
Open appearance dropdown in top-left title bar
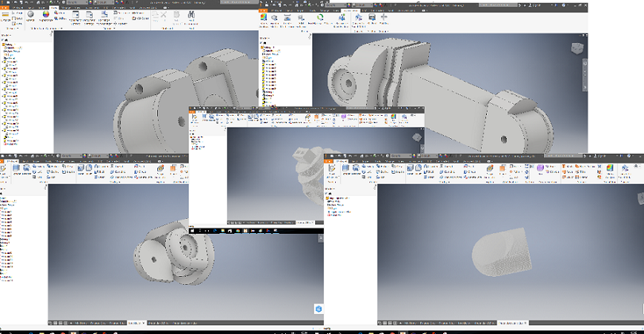105,2
